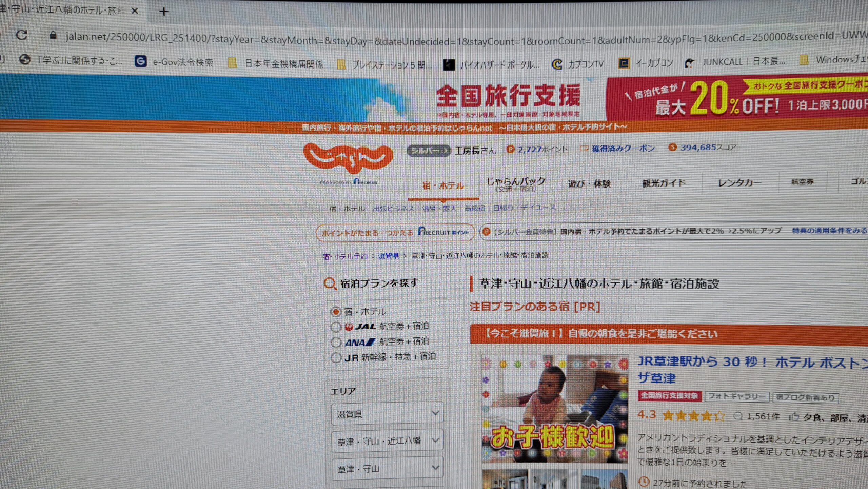The height and width of the screenshot is (489, 868).
Task: Open the 日本年金機構届関係 bookmark folder
Action: [276, 63]
